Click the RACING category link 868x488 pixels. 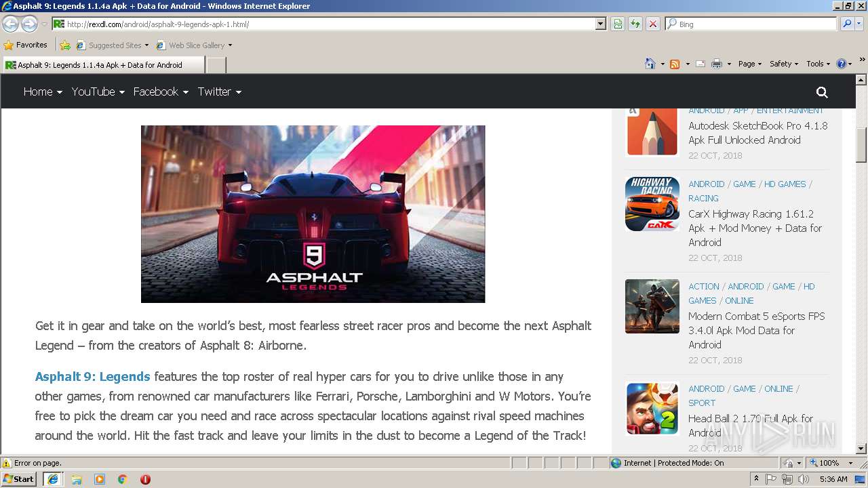[x=703, y=198]
